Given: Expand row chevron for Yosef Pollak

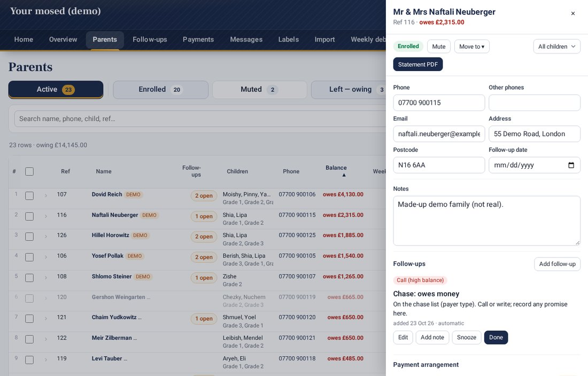Looking at the screenshot, I should pos(46,257).
